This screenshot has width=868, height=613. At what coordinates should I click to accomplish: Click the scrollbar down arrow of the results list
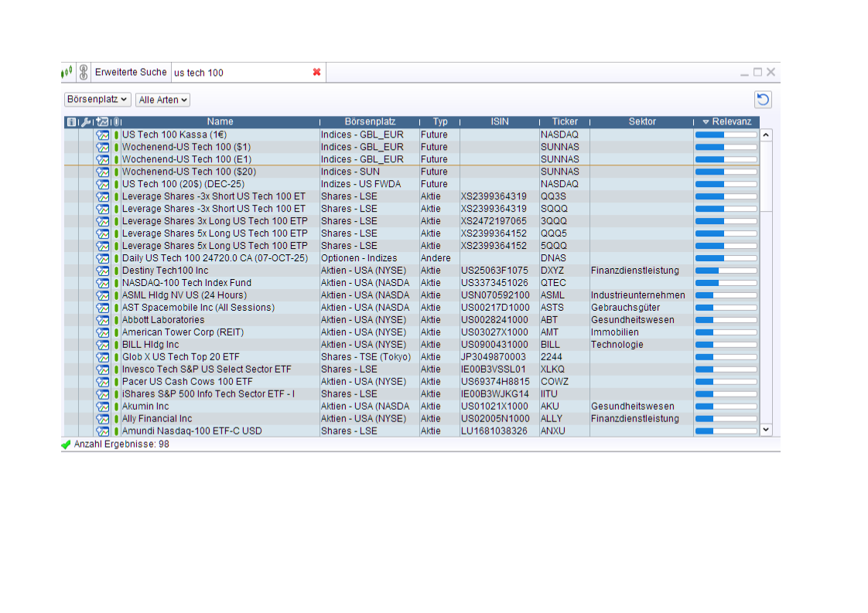766,430
